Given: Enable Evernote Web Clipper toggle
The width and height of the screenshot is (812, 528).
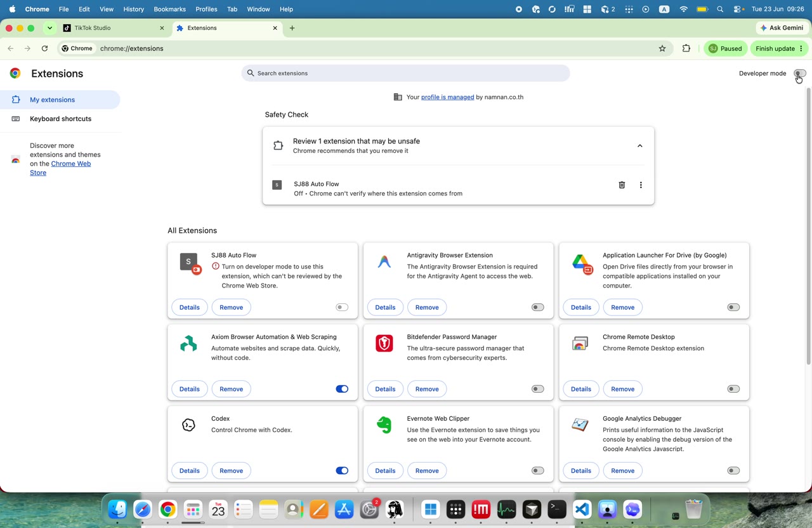Looking at the screenshot, I should point(538,471).
